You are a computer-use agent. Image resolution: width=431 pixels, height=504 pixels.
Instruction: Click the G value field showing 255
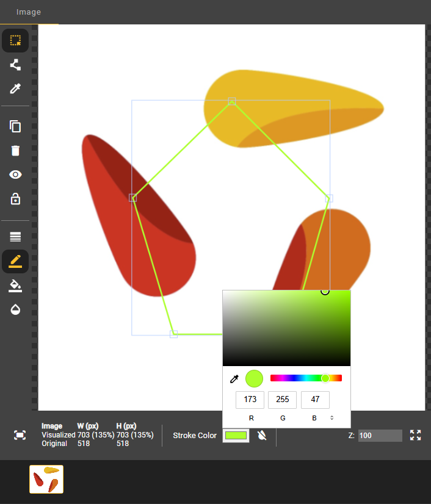click(x=283, y=400)
